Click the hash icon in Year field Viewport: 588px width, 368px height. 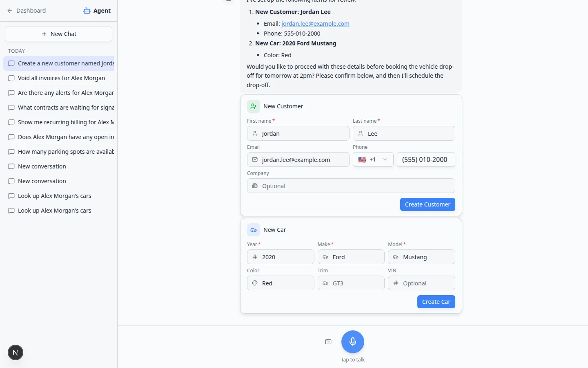tap(255, 257)
